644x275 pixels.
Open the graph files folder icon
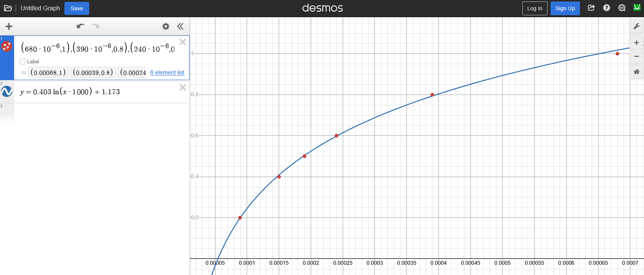8,8
